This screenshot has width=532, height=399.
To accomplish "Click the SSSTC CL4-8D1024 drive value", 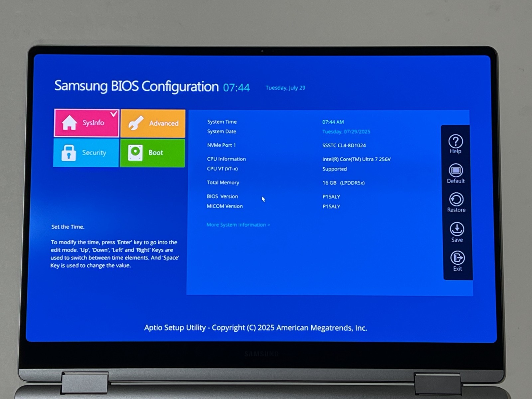I will pos(344,145).
